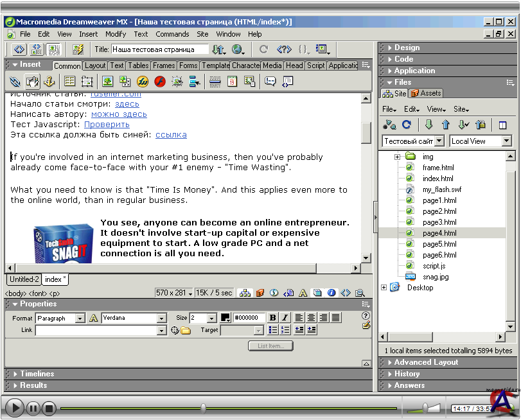Open the Modify menu
The width and height of the screenshot is (521, 420).
tap(116, 34)
